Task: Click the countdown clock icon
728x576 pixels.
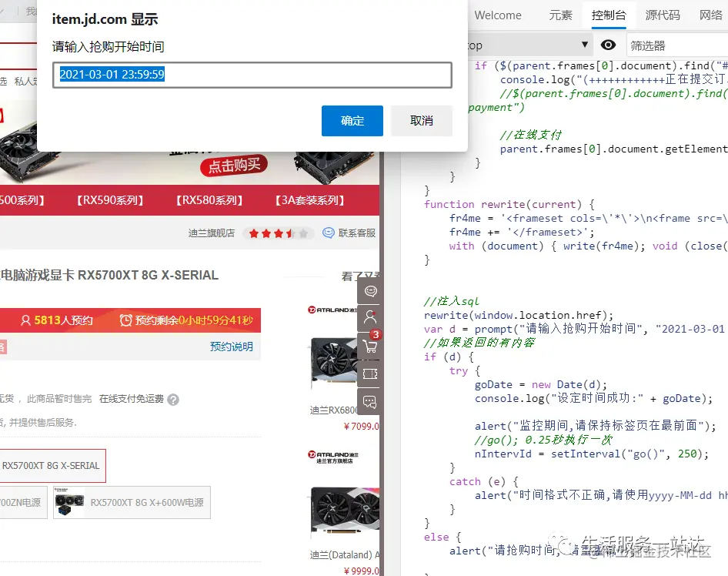Action: [125, 320]
